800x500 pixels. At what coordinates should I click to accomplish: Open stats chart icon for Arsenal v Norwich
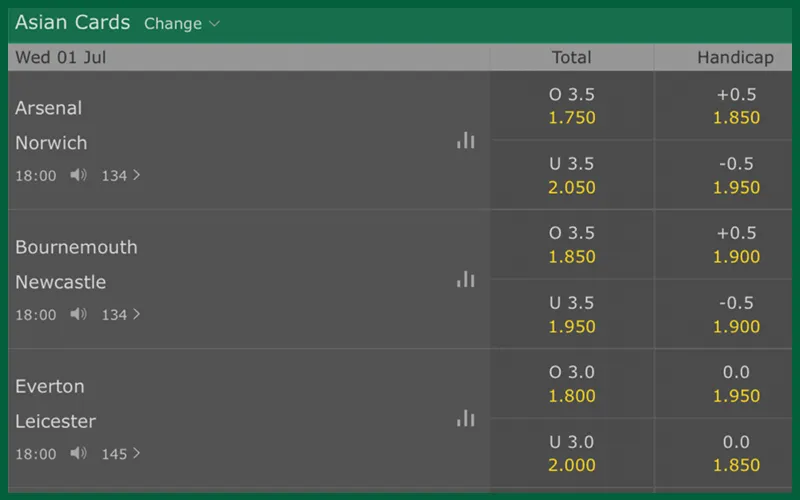466,140
